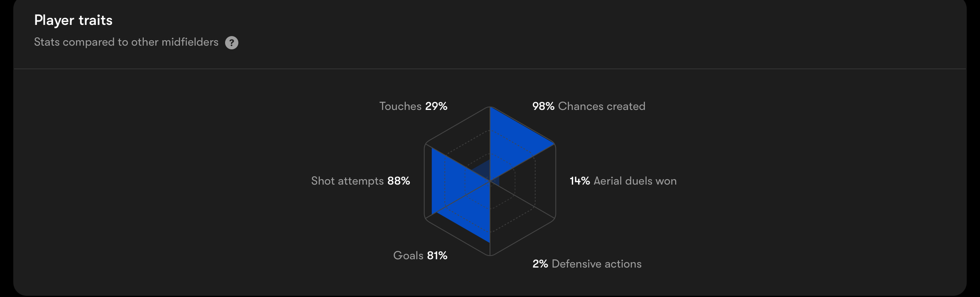Select the Chances created label
This screenshot has height=297, width=980.
pyautogui.click(x=601, y=106)
